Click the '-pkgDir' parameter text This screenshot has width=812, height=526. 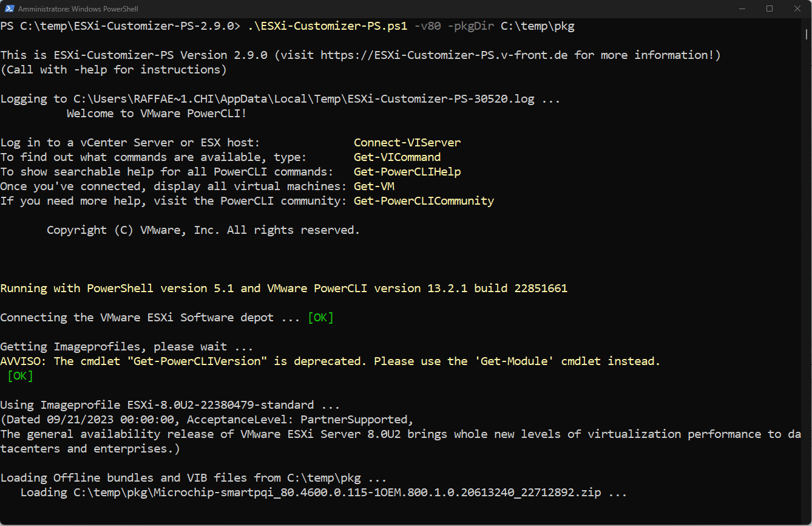pos(470,26)
